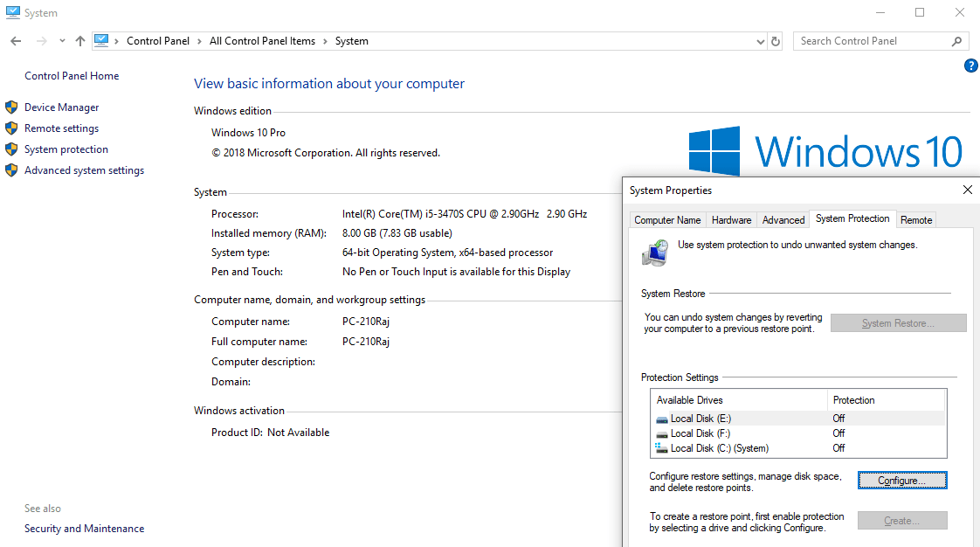This screenshot has height=547, width=980.
Task: Click the computer icon in the address bar
Action: coord(101,41)
